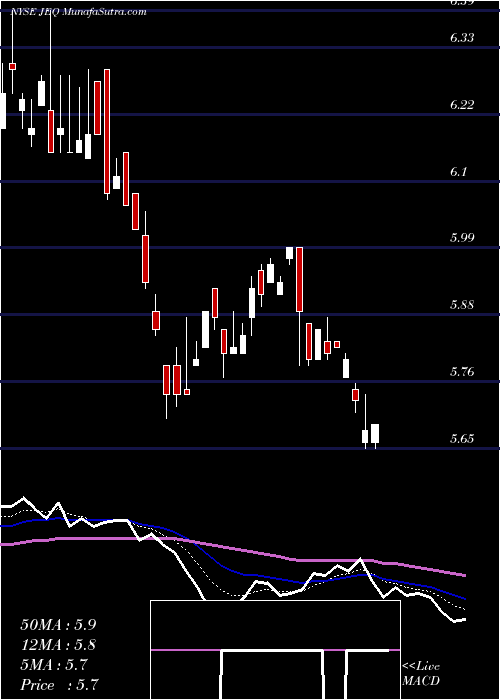Image resolution: width=500 pixels, height=700 pixels.
Task: Click the 5.88 price axis label
Action: click(x=462, y=305)
